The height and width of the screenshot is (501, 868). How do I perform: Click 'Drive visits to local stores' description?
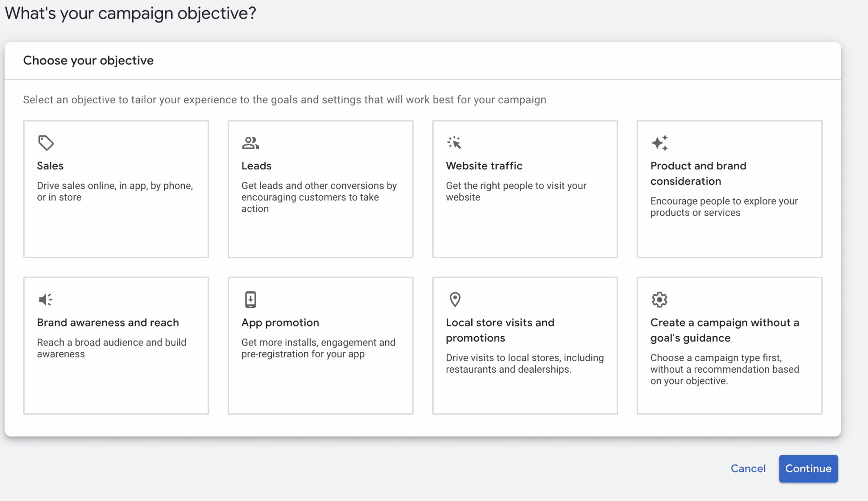pos(525,363)
